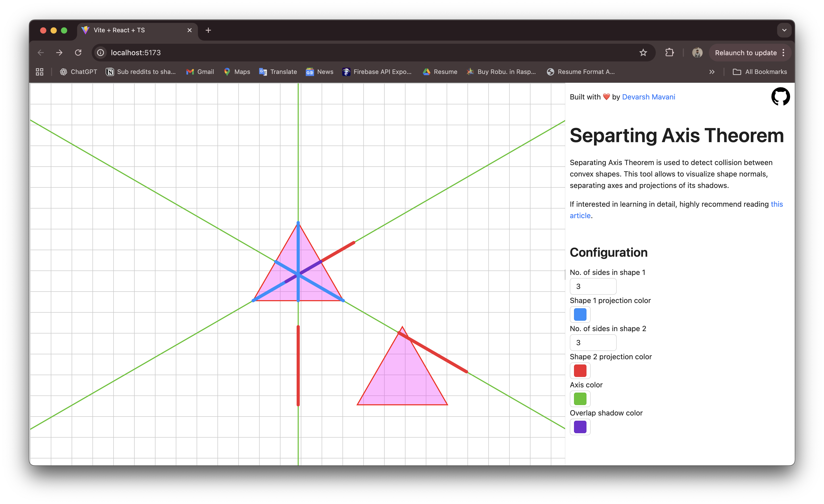Open the Buy Robu in Rasp bookmark
The height and width of the screenshot is (504, 824).
tap(501, 72)
